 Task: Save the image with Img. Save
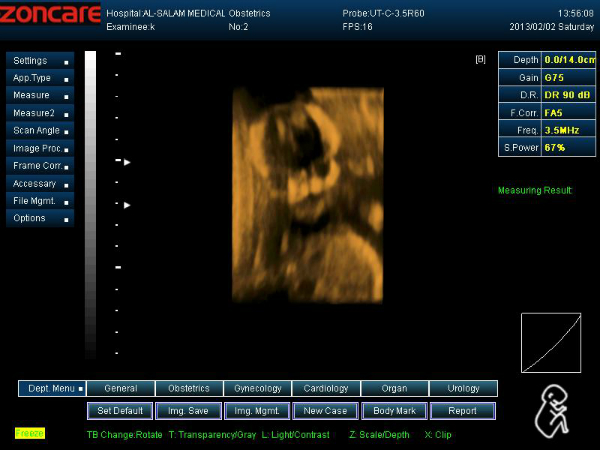(x=188, y=411)
